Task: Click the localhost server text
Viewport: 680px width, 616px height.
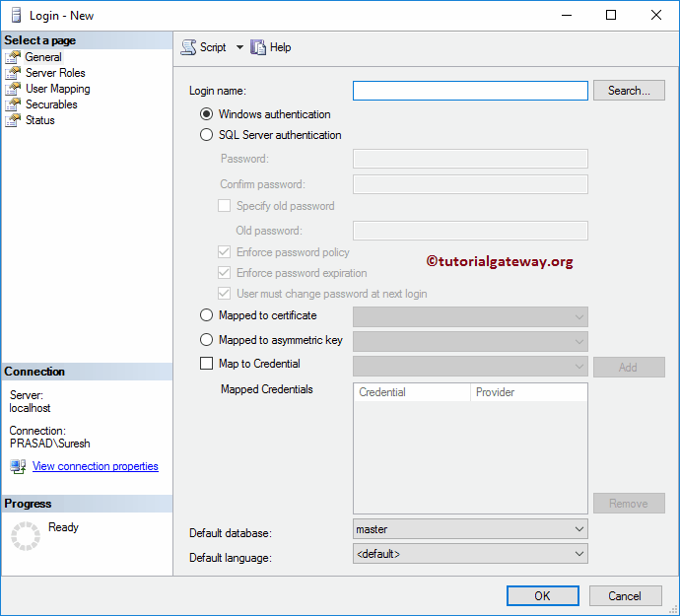Action: tap(30, 408)
